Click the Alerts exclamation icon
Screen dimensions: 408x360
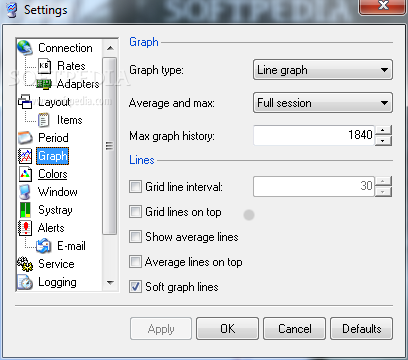tap(25, 228)
